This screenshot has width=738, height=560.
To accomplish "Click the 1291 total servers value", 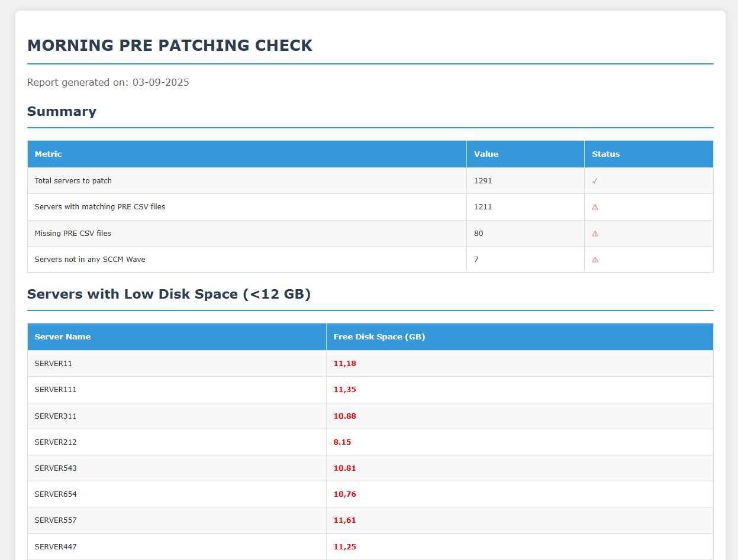I will (x=483, y=181).
